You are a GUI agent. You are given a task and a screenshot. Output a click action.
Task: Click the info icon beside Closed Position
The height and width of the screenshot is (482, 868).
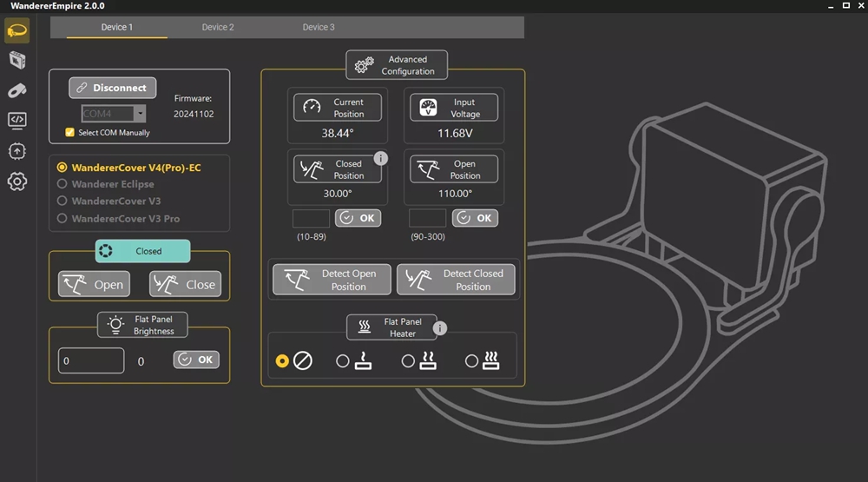pyautogui.click(x=380, y=158)
